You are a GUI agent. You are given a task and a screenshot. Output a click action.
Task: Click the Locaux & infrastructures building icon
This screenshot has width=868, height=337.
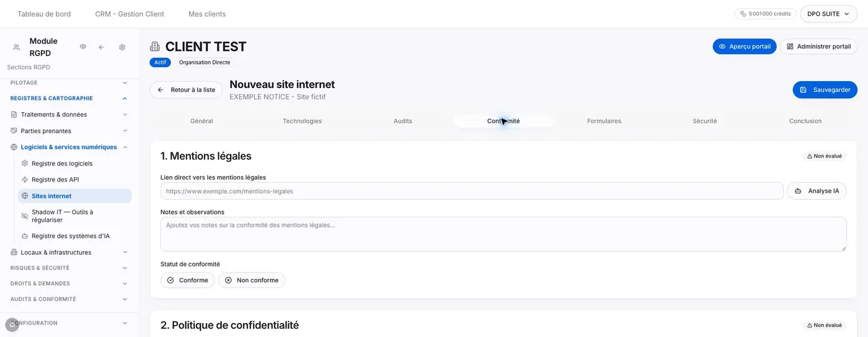click(14, 252)
